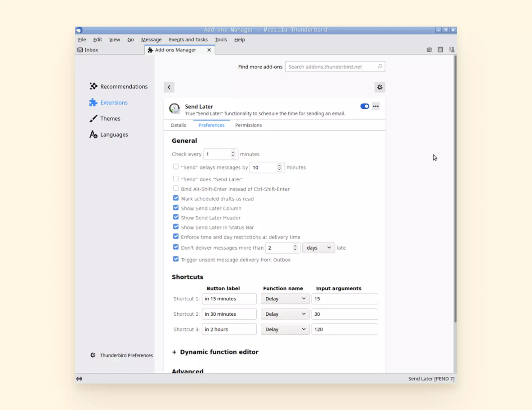Screen dimensions: 532x410
Task: Click Shortcut 2 button label field
Action: 229,314
